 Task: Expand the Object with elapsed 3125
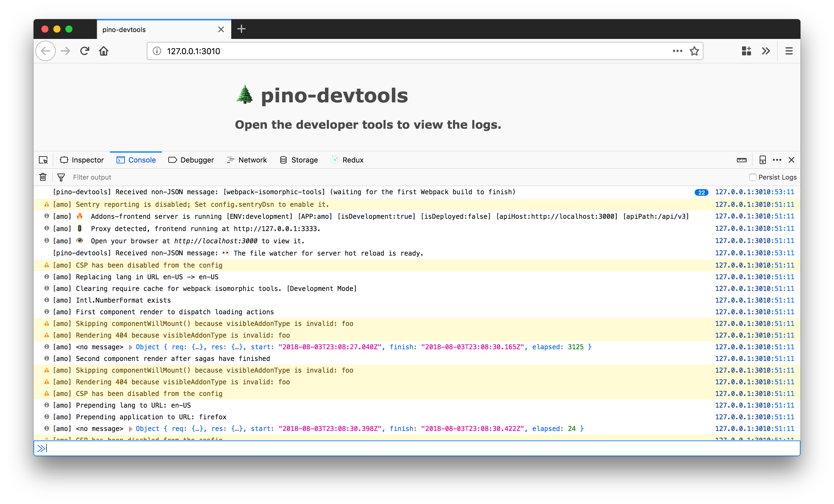pyautogui.click(x=131, y=347)
